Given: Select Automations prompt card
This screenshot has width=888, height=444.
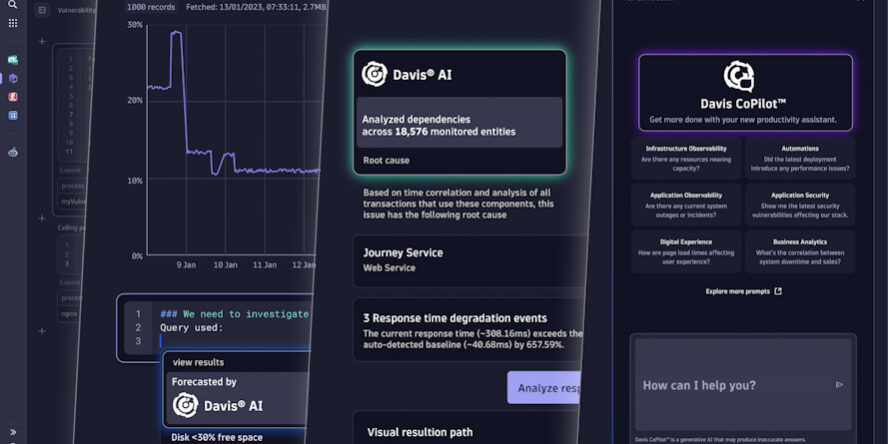Looking at the screenshot, I should (x=800, y=159).
